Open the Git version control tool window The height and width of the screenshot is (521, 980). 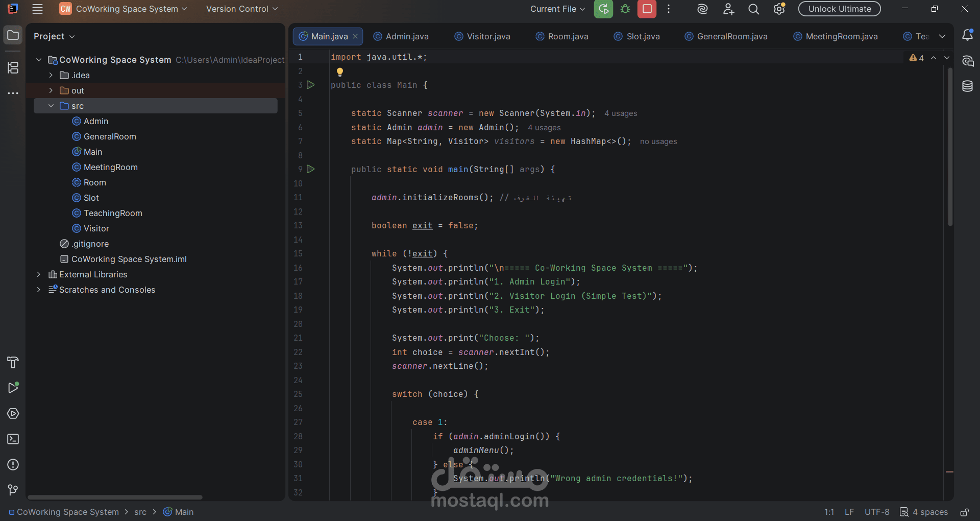point(13,490)
